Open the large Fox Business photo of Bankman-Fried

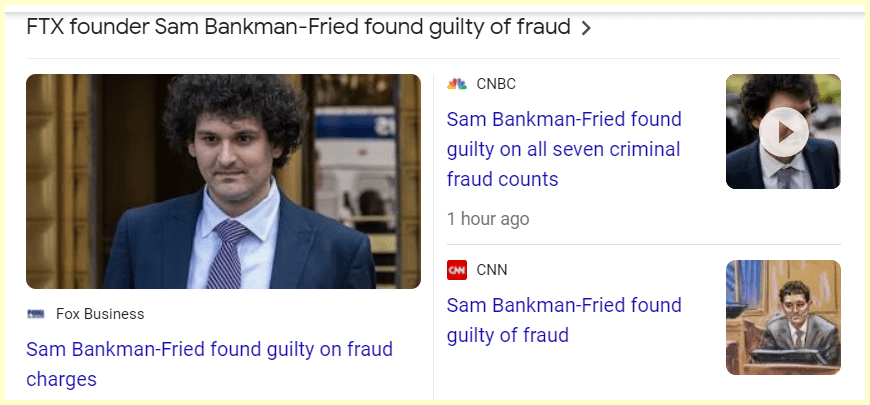223,181
